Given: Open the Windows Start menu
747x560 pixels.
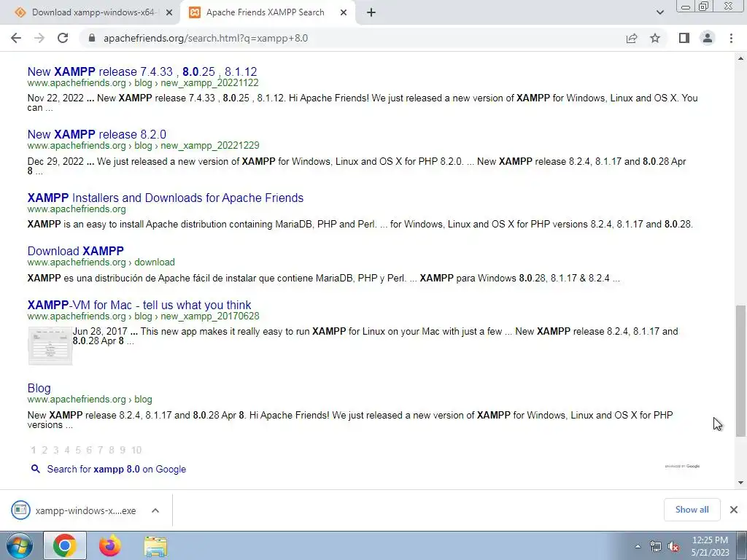Looking at the screenshot, I should [x=19, y=546].
